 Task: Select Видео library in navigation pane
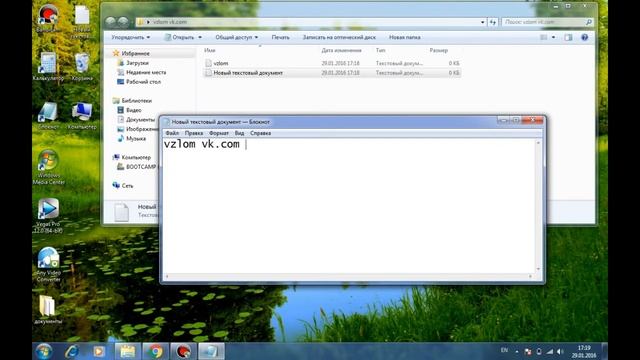133,110
